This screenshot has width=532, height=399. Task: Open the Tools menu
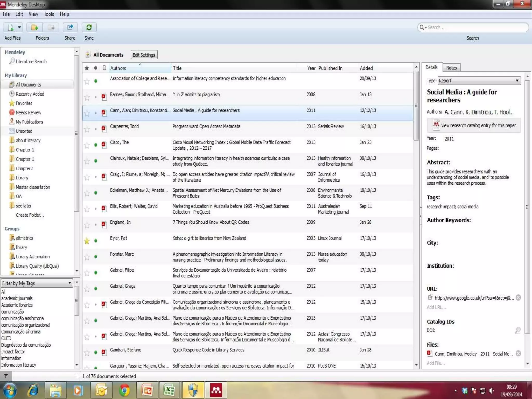pyautogui.click(x=49, y=14)
